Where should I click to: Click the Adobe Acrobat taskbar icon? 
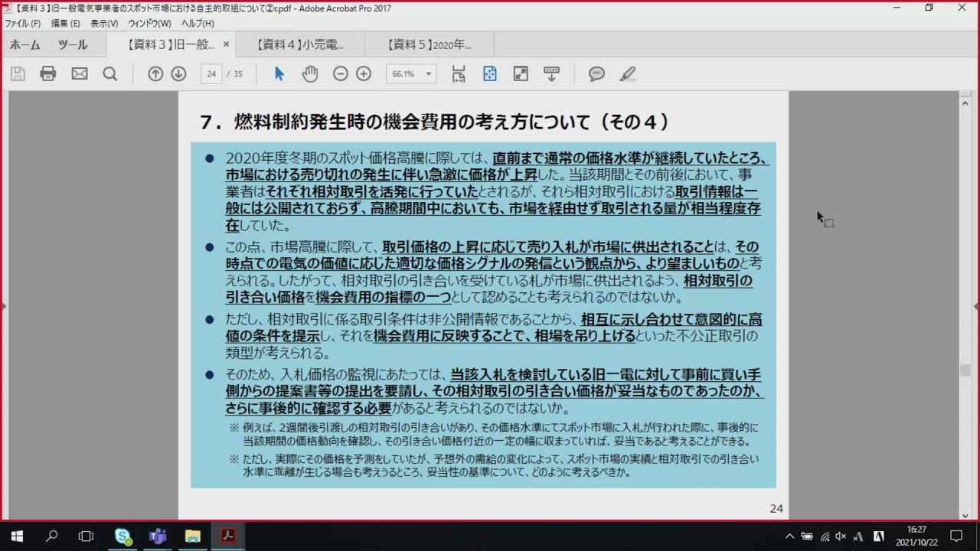pyautogui.click(x=227, y=536)
